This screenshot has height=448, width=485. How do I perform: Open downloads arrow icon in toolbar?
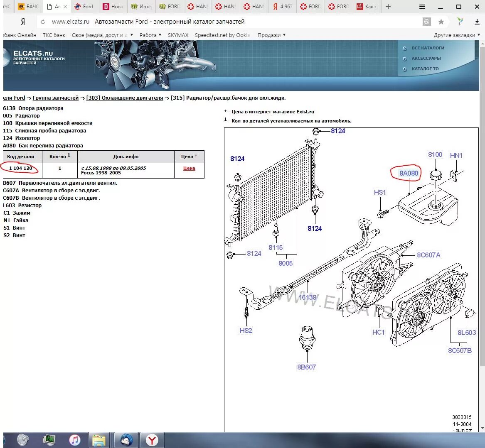click(477, 22)
